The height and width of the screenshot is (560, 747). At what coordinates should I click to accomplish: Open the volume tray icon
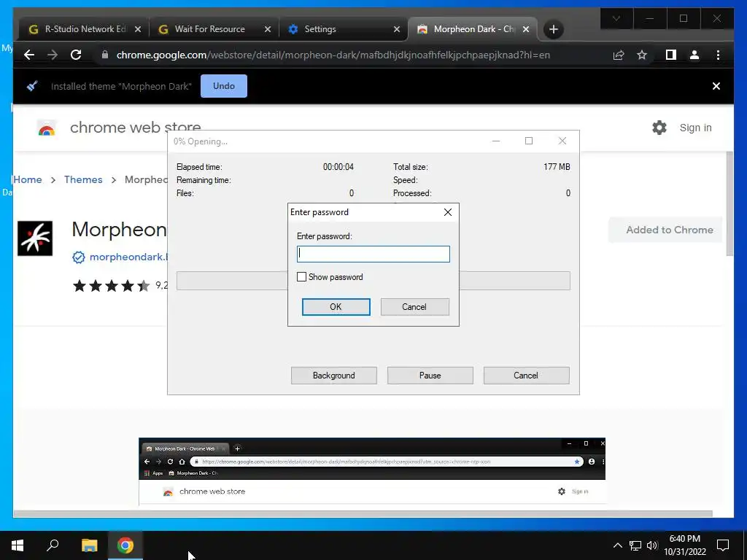(x=652, y=545)
